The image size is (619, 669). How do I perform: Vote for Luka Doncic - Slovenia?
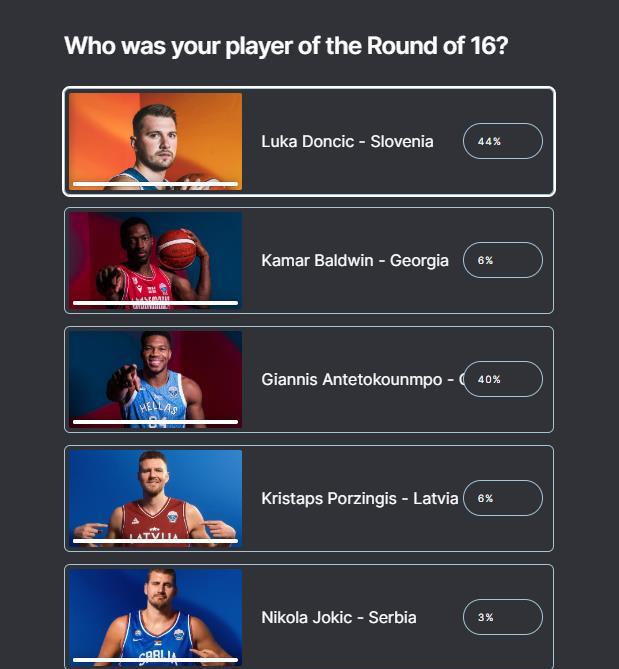pos(347,142)
